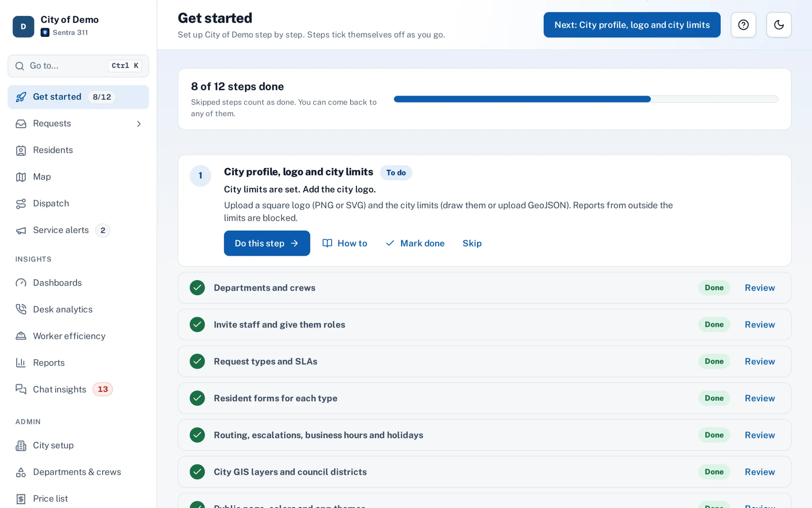Screen dimensions: 812x508
Task: Review the Departments and crews step
Action: tap(760, 288)
